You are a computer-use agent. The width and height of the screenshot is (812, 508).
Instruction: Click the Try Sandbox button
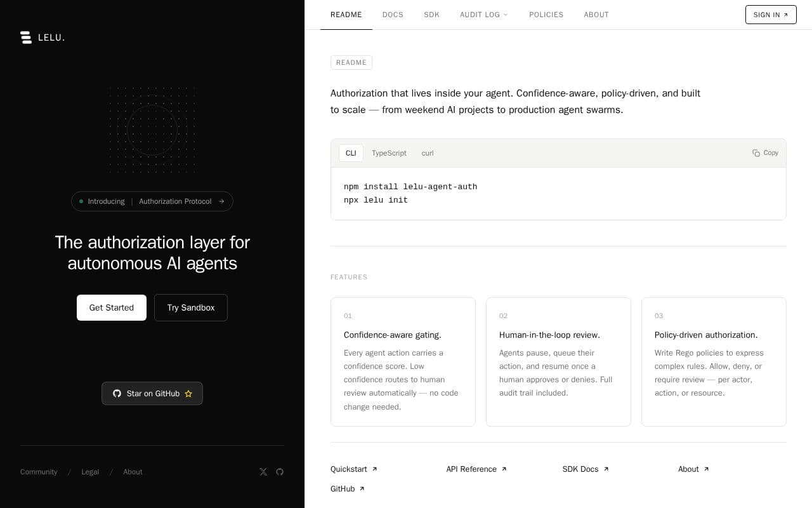[191, 307]
